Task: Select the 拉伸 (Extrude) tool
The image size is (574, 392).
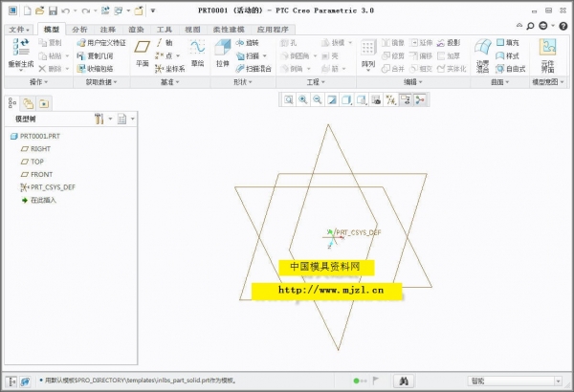Action: tap(223, 54)
